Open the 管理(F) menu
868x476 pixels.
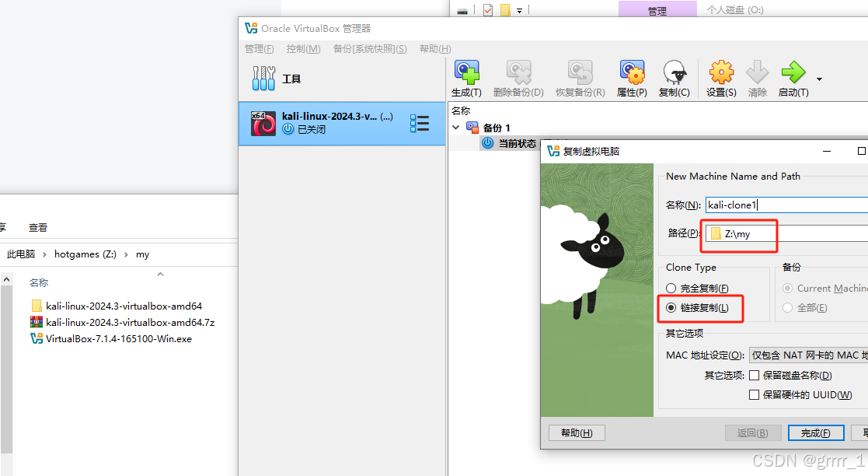click(x=259, y=49)
